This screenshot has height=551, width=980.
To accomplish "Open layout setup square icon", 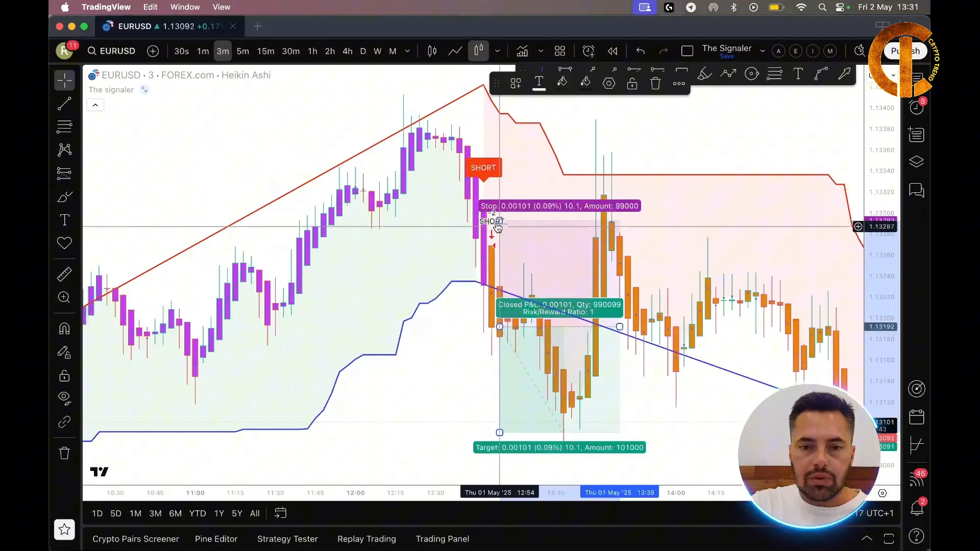I will [687, 51].
